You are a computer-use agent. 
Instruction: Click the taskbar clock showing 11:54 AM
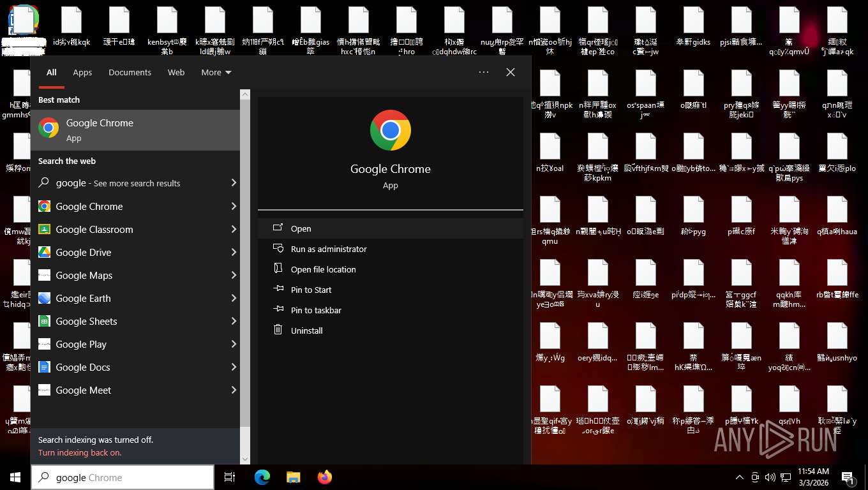point(813,477)
